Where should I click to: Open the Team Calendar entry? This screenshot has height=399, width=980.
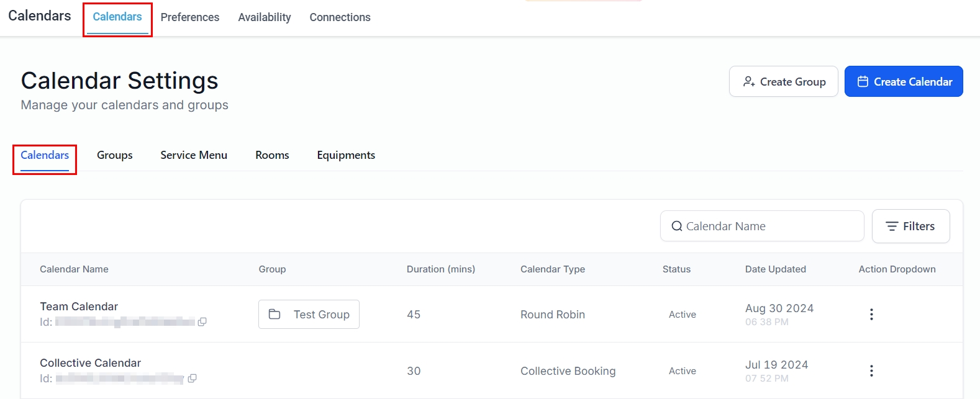pyautogui.click(x=79, y=307)
